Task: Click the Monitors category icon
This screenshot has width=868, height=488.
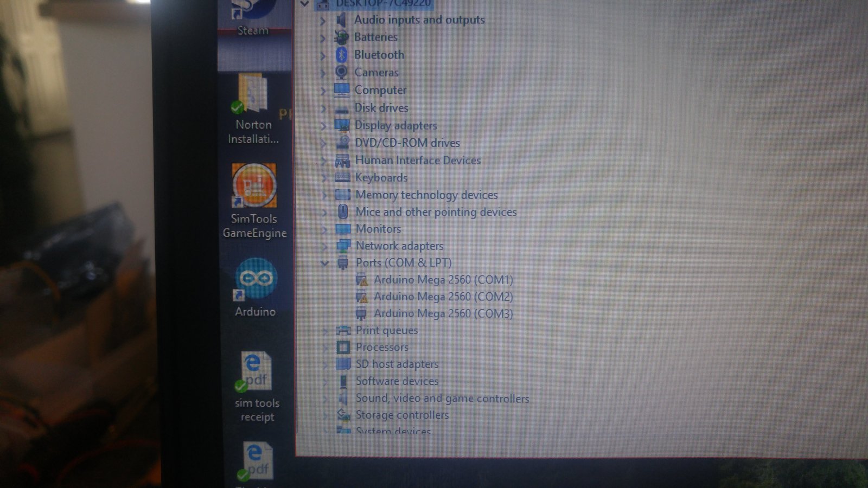Action: 343,229
